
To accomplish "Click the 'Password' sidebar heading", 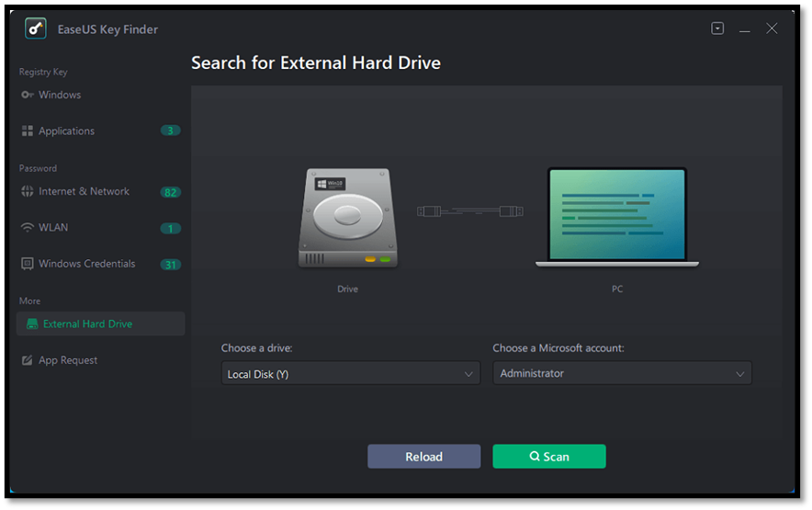I will point(38,168).
